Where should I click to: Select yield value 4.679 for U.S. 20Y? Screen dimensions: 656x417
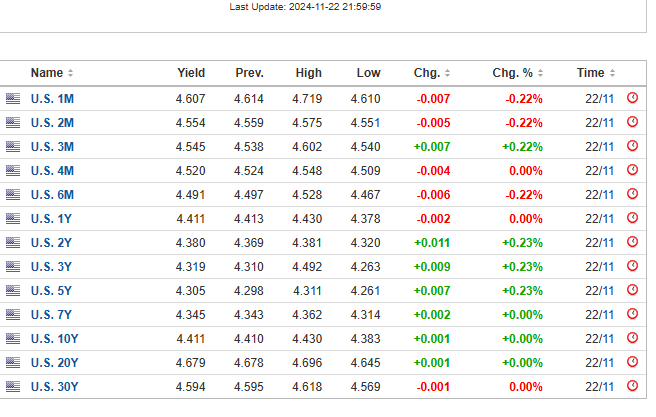pos(190,363)
